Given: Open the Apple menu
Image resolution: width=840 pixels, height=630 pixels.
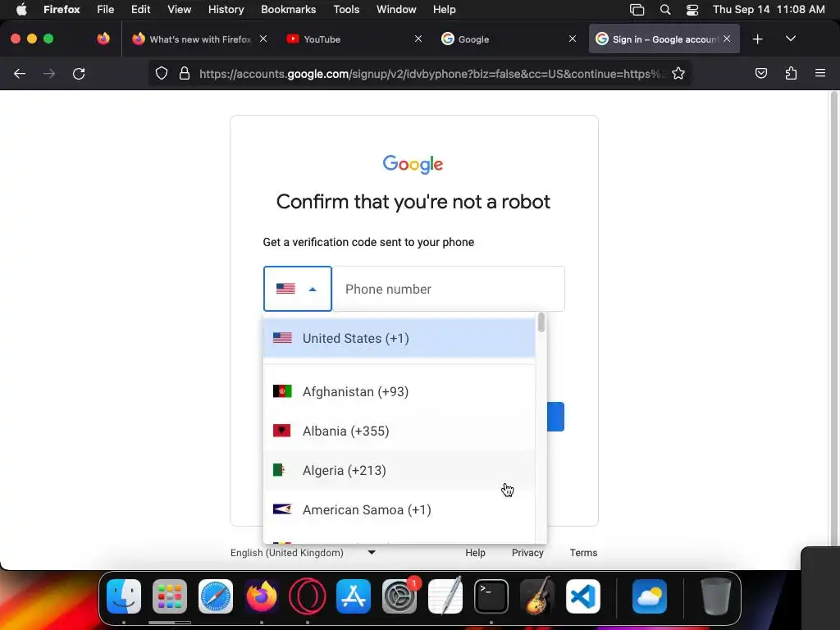Looking at the screenshot, I should click(21, 9).
